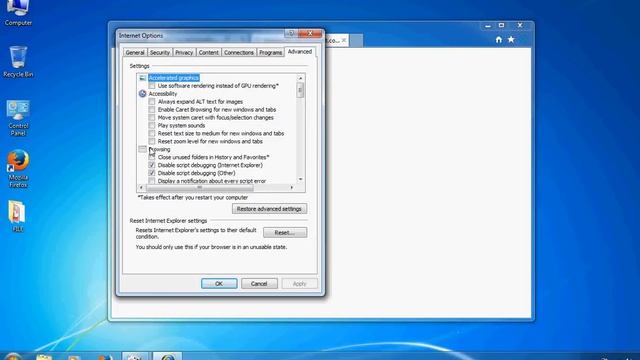640x360 pixels.
Task: Click Restore advanced settings button
Action: coord(269,209)
